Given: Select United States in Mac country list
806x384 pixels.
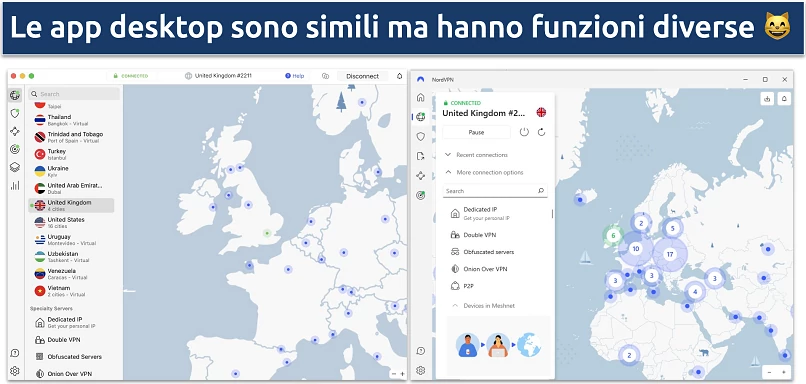Looking at the screenshot, I should [x=72, y=223].
